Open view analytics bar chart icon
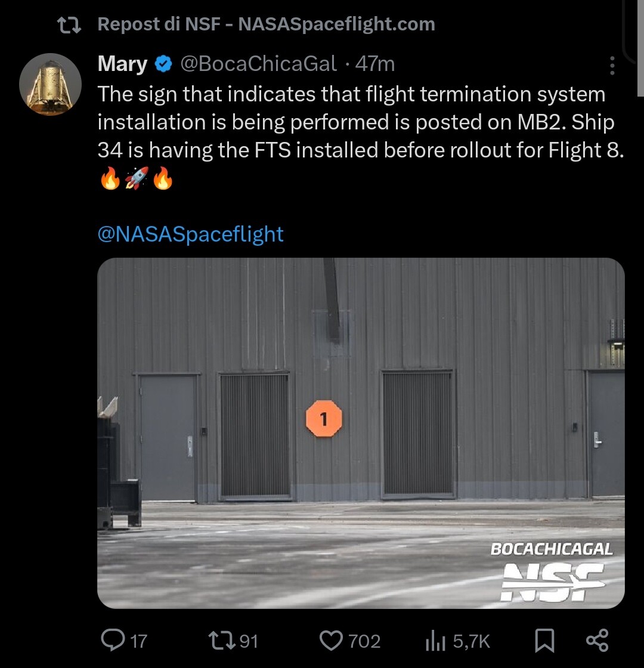 tap(435, 641)
